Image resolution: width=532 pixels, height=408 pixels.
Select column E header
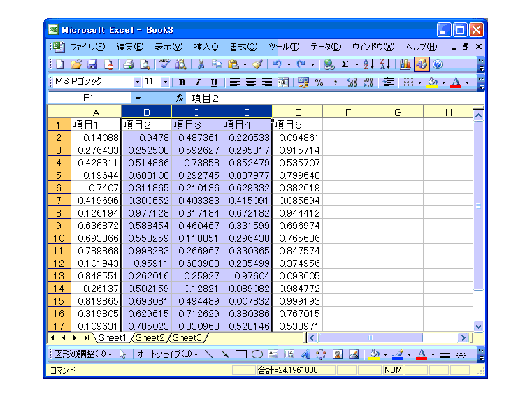tap(297, 112)
